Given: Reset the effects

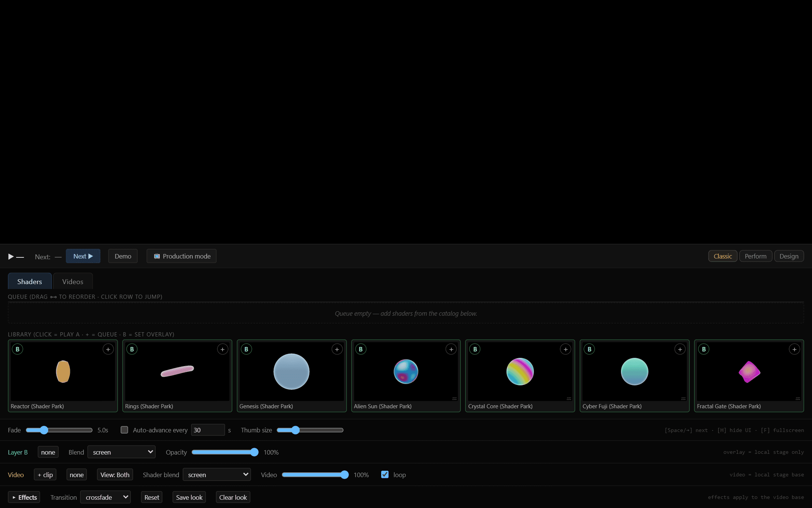Looking at the screenshot, I should coord(152,497).
